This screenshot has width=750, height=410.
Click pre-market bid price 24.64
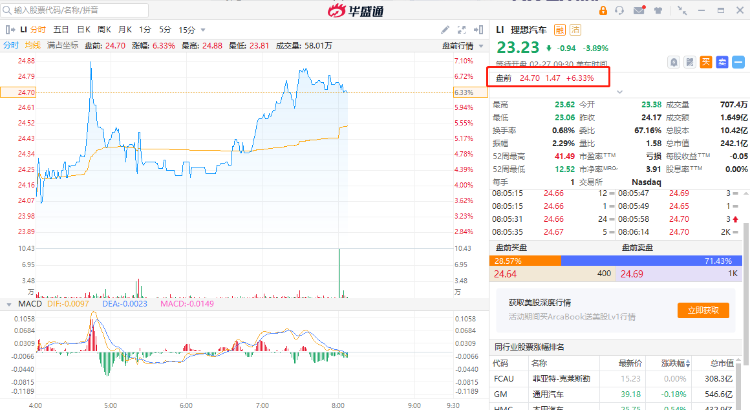pyautogui.click(x=505, y=274)
